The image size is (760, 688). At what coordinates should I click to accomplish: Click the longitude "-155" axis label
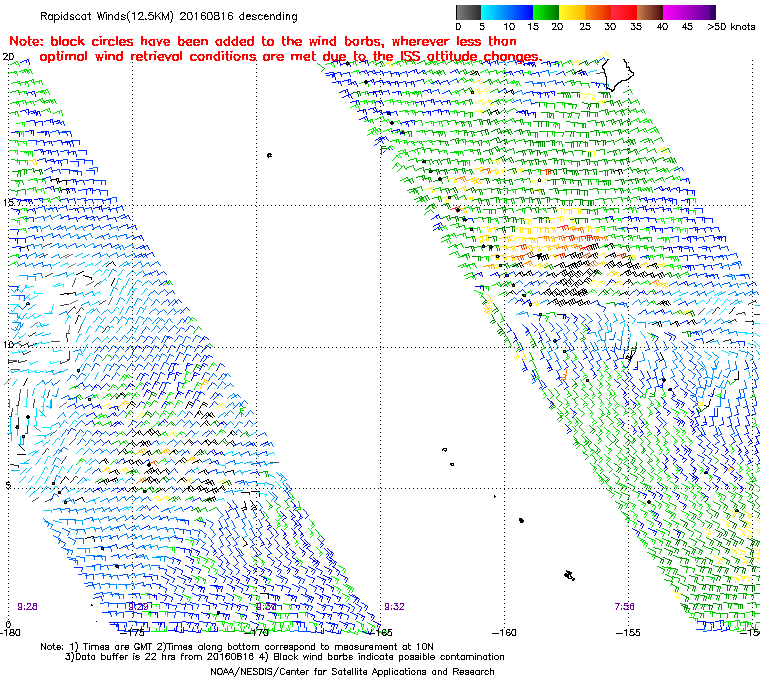coord(628,633)
